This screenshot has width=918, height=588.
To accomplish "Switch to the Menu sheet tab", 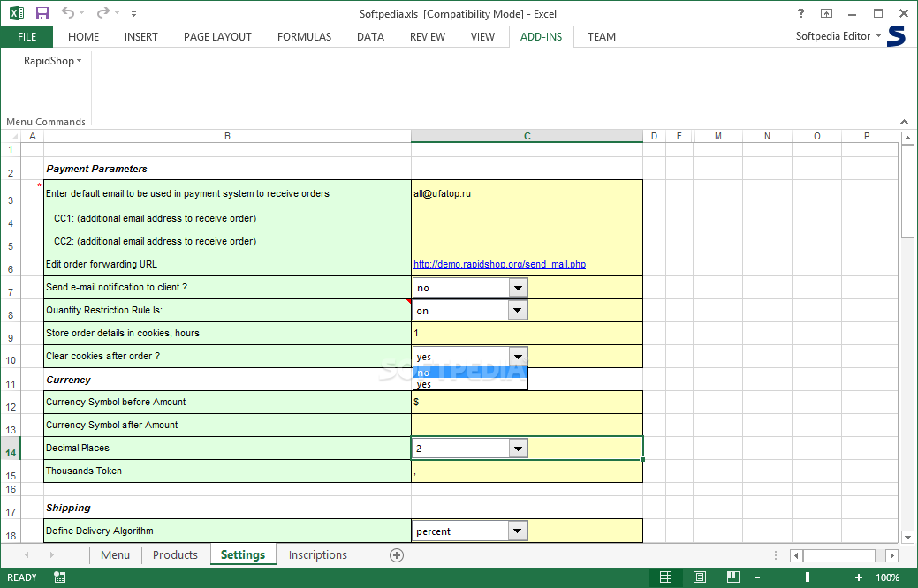I will pyautogui.click(x=116, y=554).
